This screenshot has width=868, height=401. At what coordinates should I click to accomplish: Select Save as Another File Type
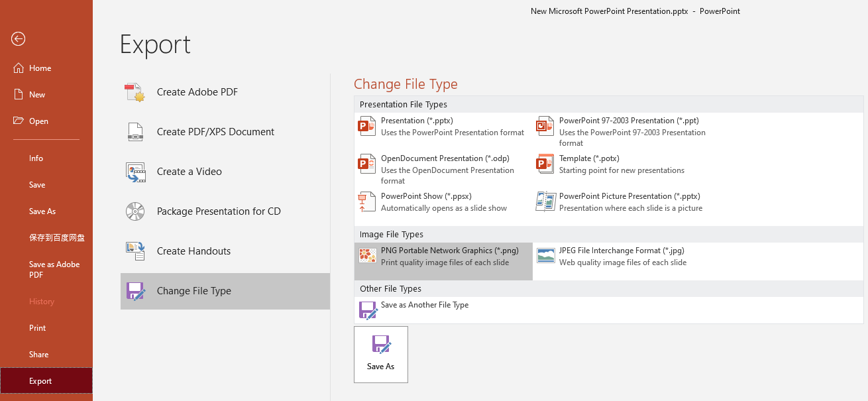(424, 306)
